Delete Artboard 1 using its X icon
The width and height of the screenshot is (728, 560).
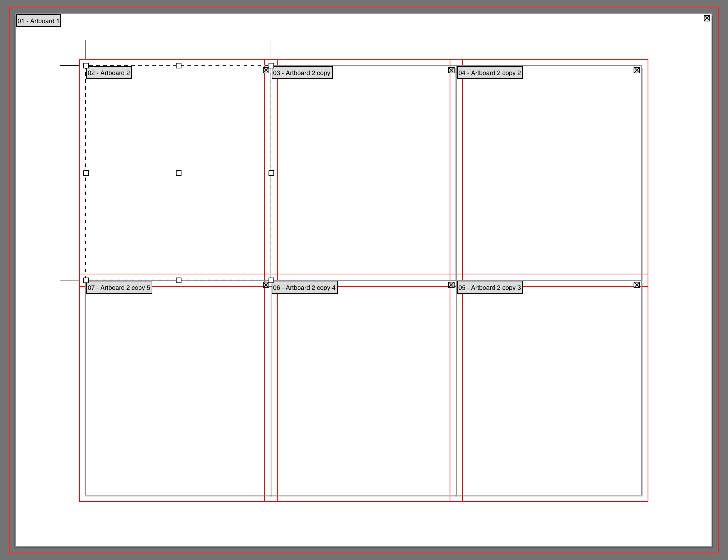[x=707, y=18]
